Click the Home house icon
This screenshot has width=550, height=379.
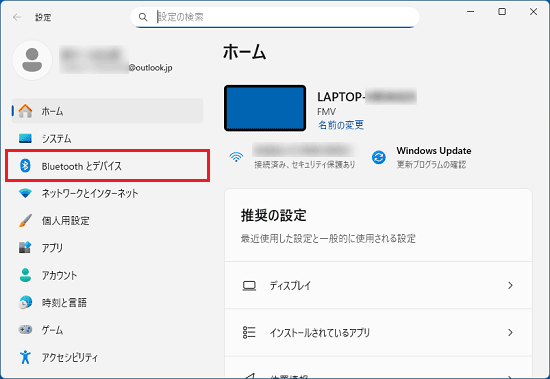click(25, 111)
